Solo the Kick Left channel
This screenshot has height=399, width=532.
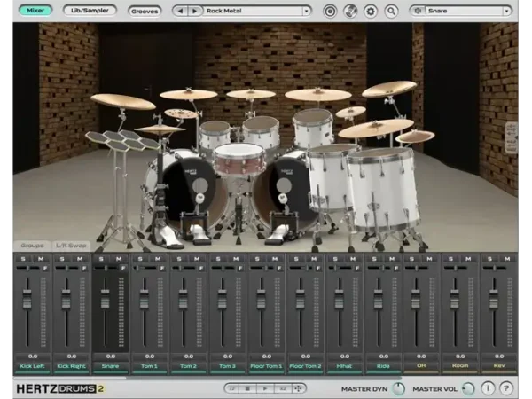pyautogui.click(x=23, y=259)
